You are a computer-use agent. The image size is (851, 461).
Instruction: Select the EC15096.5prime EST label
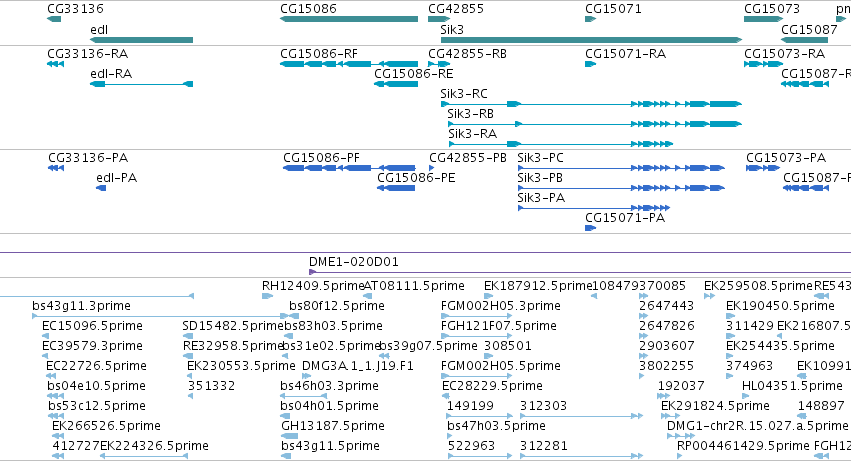pos(92,326)
